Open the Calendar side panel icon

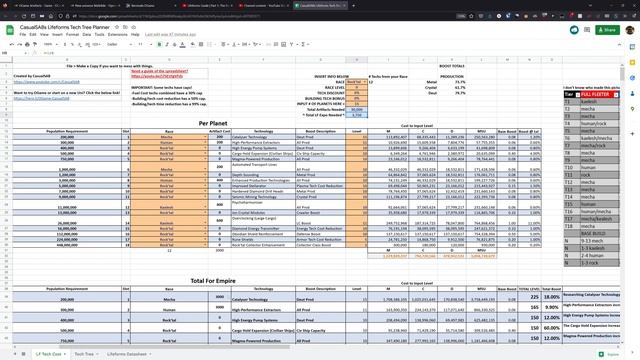click(632, 47)
